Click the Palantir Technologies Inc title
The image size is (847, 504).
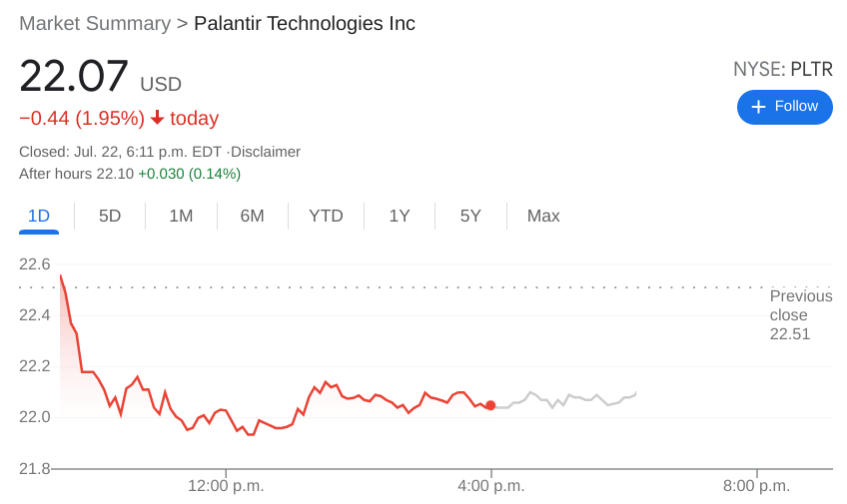(x=305, y=24)
